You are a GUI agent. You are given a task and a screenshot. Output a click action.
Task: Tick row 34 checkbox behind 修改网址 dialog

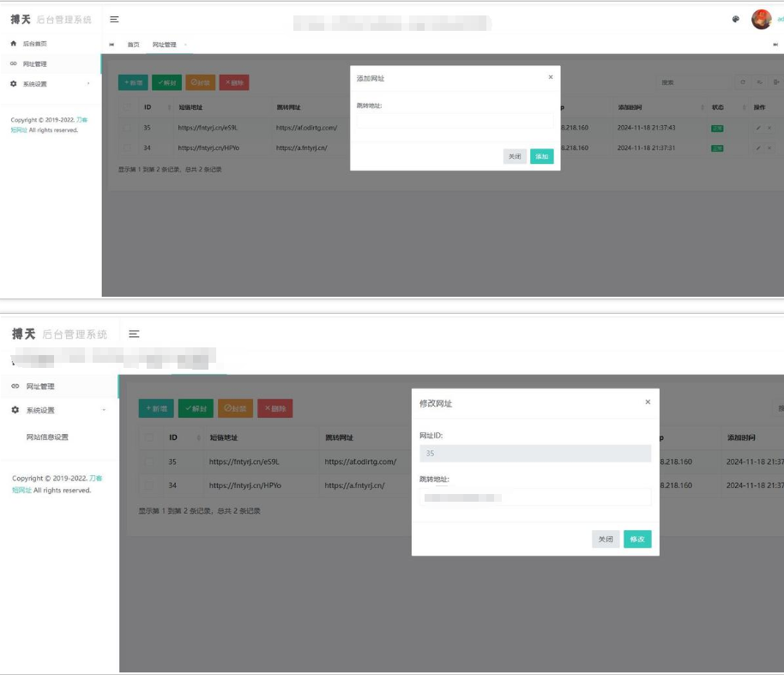pos(150,485)
